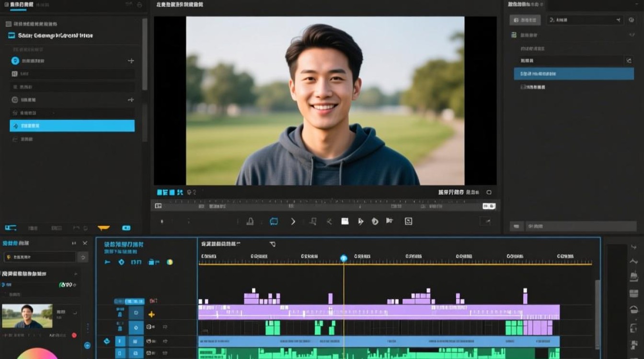Click the chevron arrow in the playback toolbar
The height and width of the screenshot is (359, 644).
pos(293,221)
